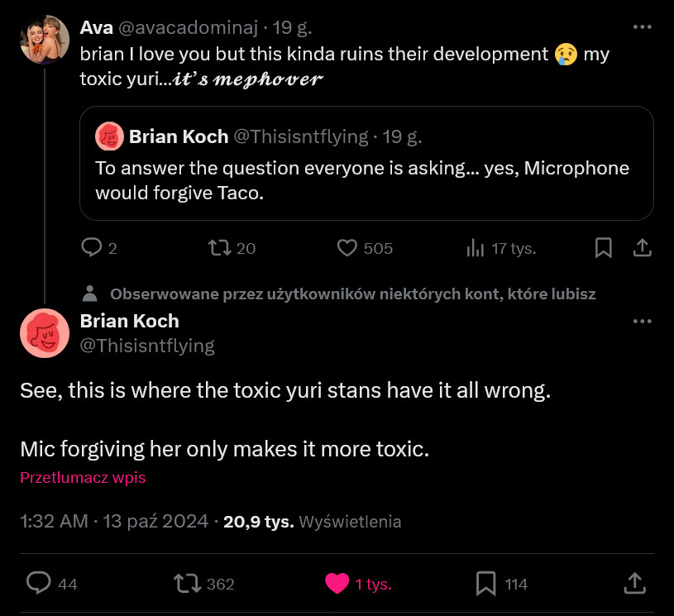This screenshot has height=616, width=674.
Task: Open Brian Koch's red avatar in main tweet
Action: click(x=45, y=333)
